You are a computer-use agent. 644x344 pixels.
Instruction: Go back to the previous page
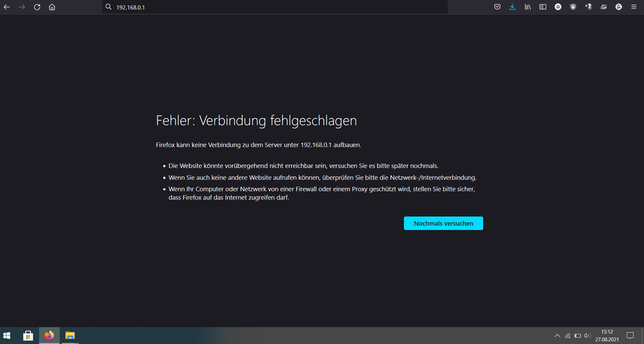[6, 7]
